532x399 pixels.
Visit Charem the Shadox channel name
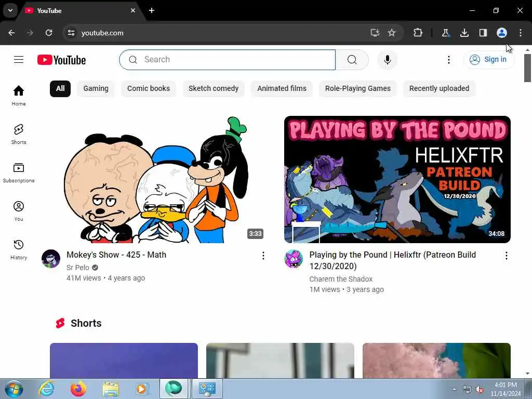[x=341, y=279]
